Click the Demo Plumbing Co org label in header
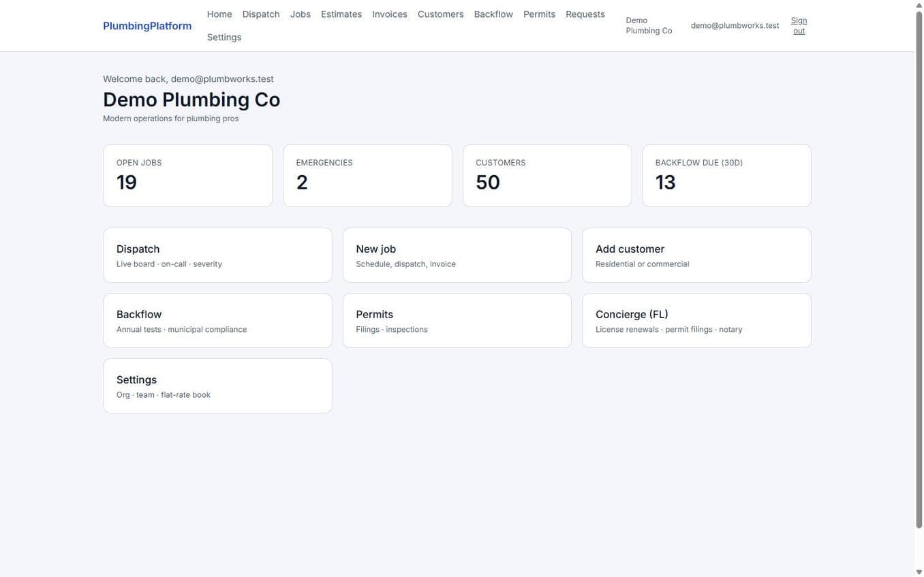Image resolution: width=924 pixels, height=577 pixels. [649, 26]
